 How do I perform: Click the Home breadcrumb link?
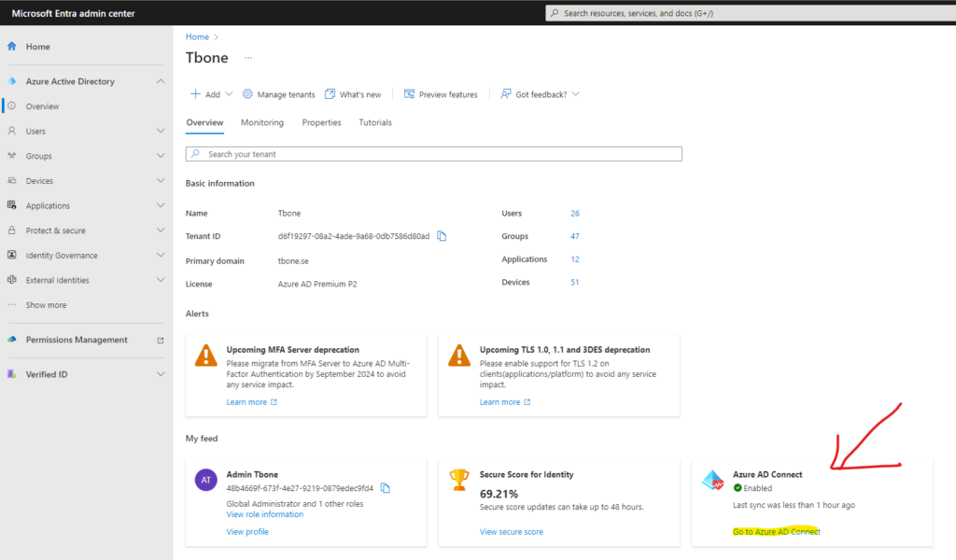(x=197, y=37)
